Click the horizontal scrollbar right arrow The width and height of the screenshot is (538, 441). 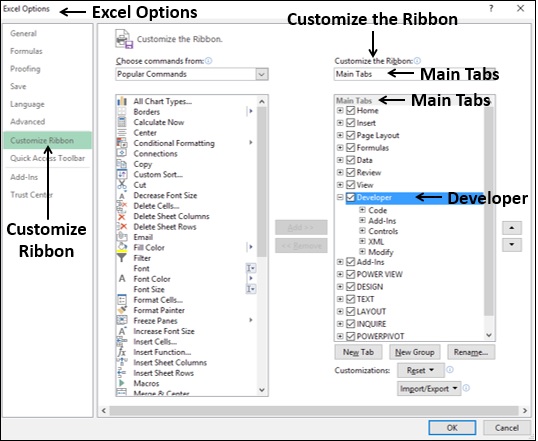(x=525, y=410)
